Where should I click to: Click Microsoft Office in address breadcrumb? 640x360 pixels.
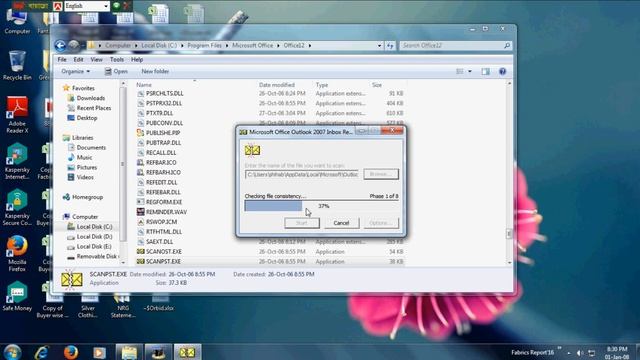253,46
